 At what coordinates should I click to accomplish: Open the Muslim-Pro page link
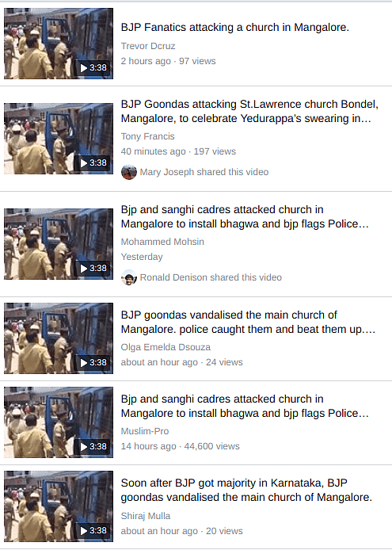[145, 431]
